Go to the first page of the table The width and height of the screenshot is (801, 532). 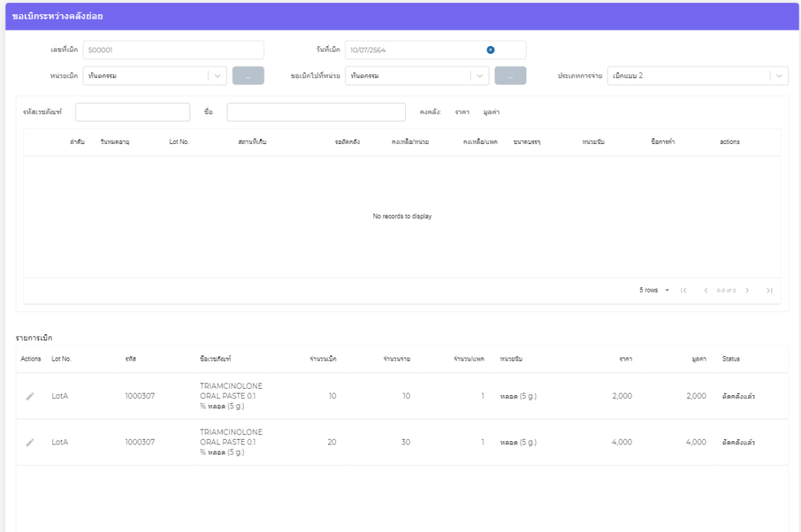point(684,290)
